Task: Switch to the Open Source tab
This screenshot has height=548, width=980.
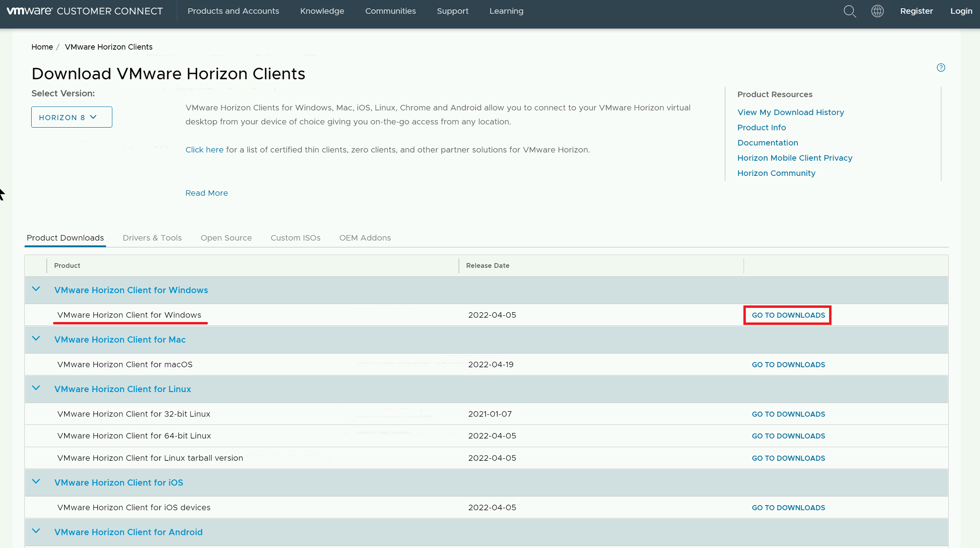Action: (226, 238)
